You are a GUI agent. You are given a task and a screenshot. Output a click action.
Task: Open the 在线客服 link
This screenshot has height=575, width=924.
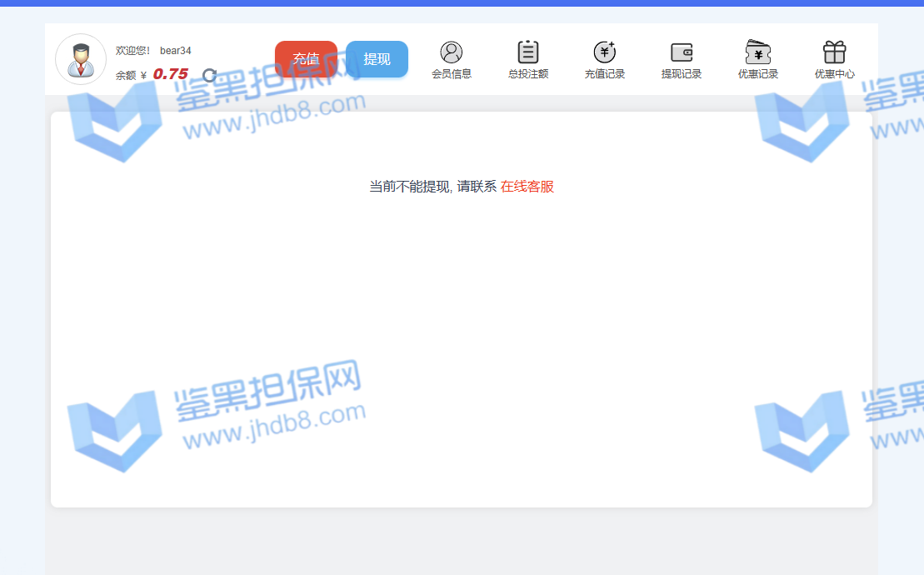(x=527, y=187)
